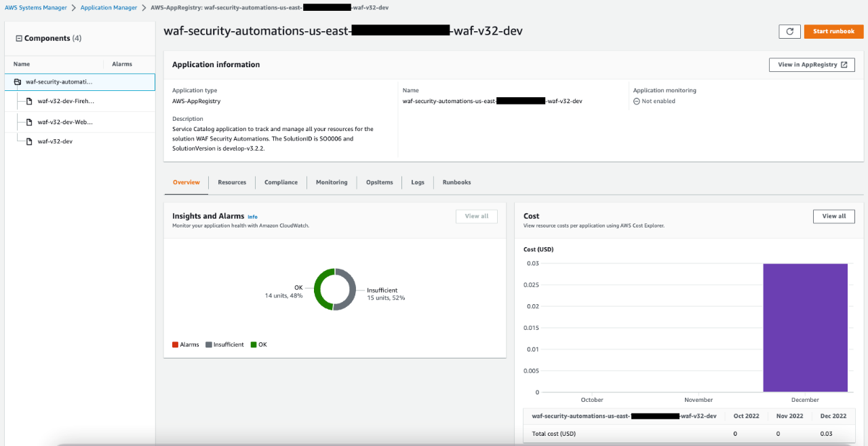Click the Start runbook button

(833, 31)
